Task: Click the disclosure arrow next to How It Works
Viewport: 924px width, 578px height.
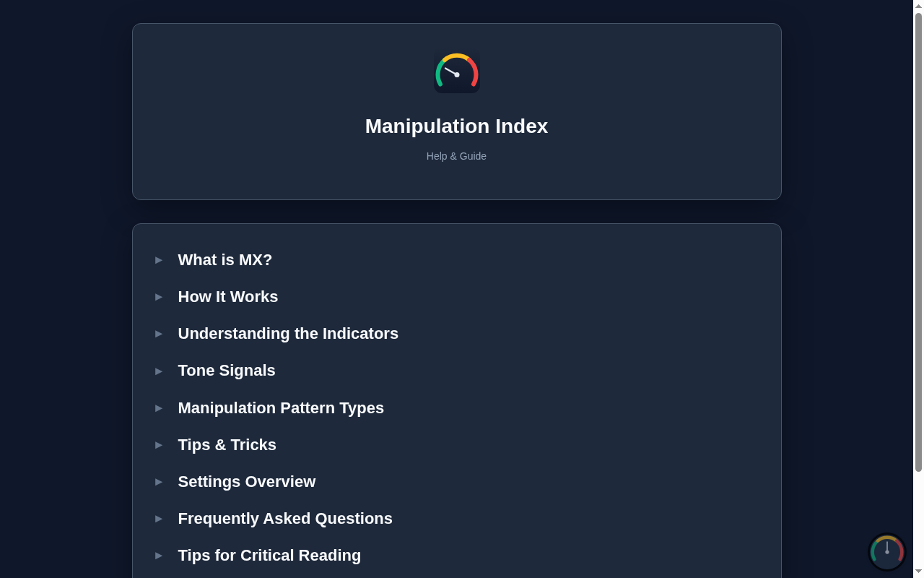Action: (159, 297)
